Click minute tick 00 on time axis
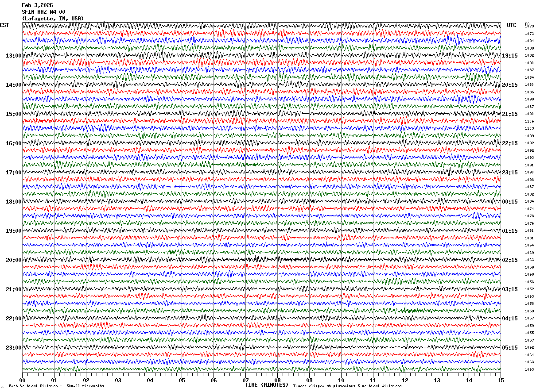Image resolution: width=536 pixels, height=392 pixels. coord(23,380)
